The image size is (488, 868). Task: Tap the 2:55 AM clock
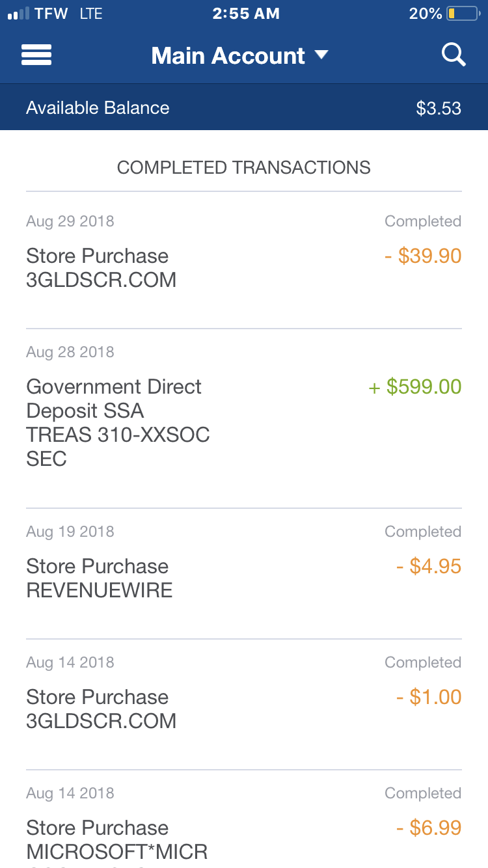pyautogui.click(x=246, y=14)
